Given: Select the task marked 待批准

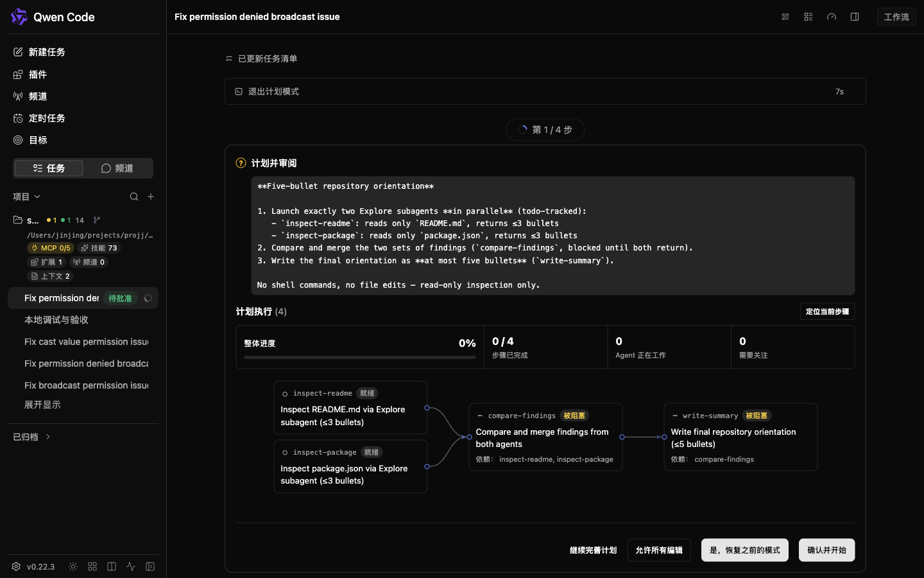Looking at the screenshot, I should point(83,298).
